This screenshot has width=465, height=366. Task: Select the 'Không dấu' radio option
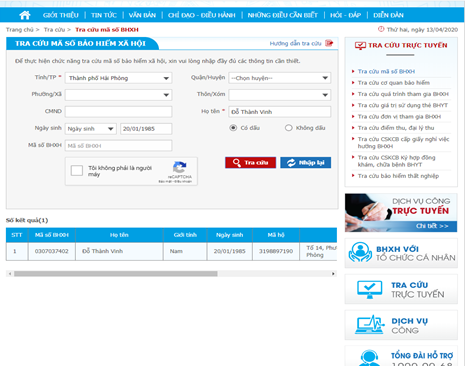tap(289, 128)
